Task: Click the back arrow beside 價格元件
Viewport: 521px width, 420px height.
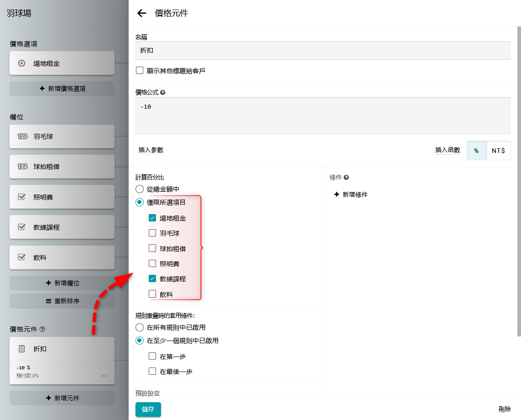Action: (142, 13)
